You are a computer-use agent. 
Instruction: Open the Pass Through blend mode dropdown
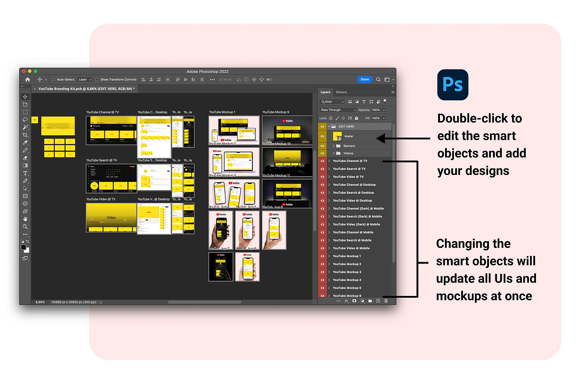coord(338,110)
